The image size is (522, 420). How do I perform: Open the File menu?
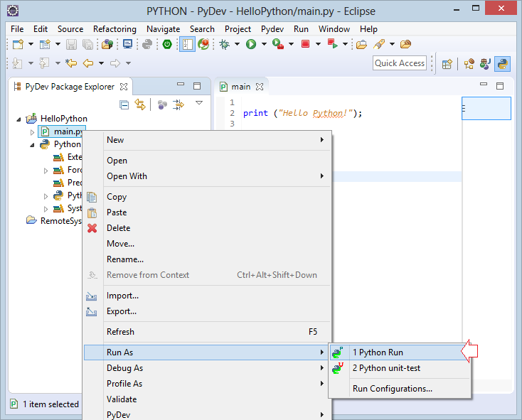pos(17,29)
